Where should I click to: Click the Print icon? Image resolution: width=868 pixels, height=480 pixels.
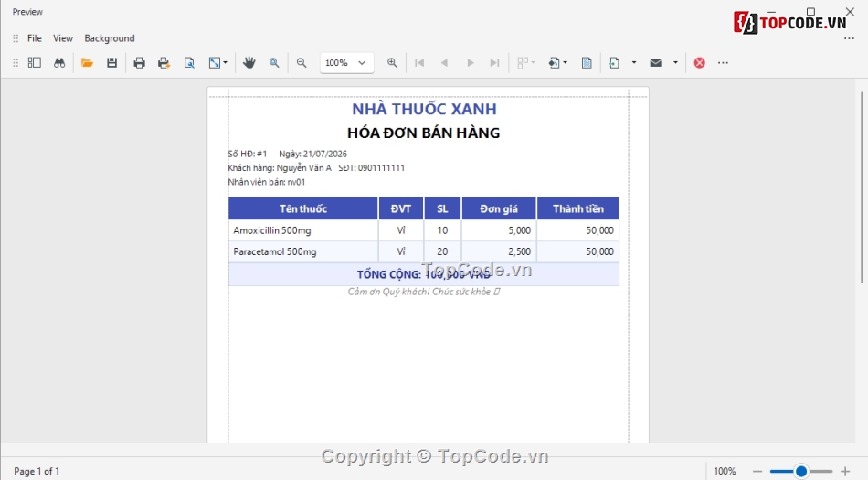click(x=139, y=62)
